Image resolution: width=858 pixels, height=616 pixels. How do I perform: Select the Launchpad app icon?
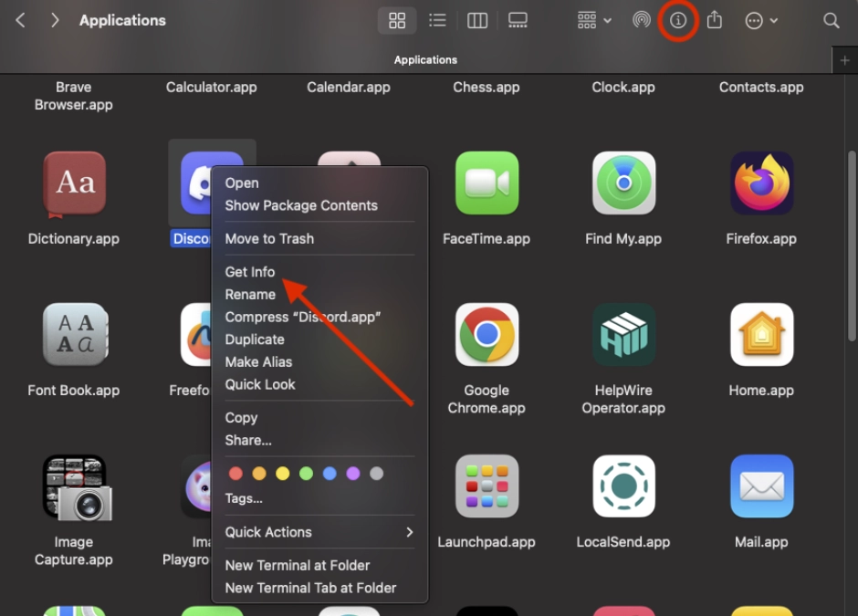487,485
